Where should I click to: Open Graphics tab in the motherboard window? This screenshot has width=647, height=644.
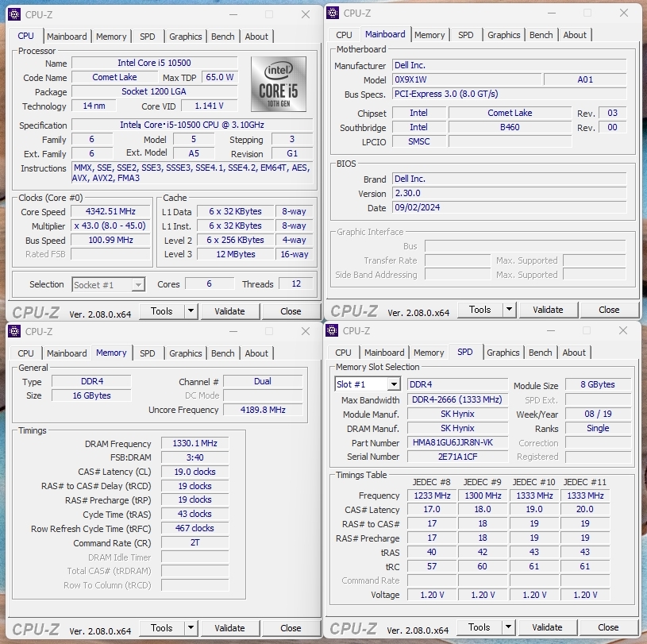[503, 35]
